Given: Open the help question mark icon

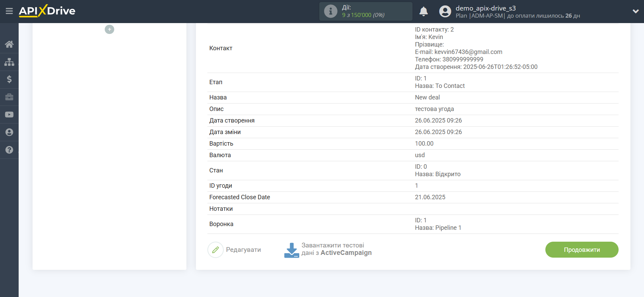Looking at the screenshot, I should [x=9, y=150].
